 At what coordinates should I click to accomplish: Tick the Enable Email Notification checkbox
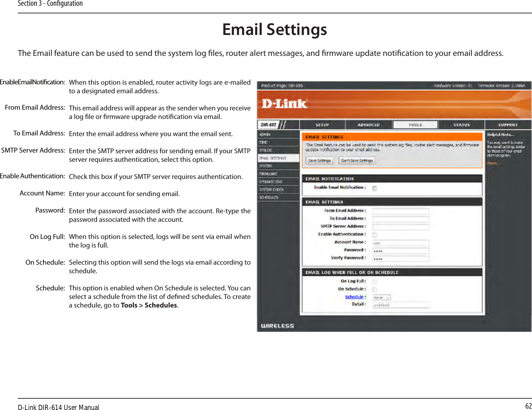coord(375,188)
